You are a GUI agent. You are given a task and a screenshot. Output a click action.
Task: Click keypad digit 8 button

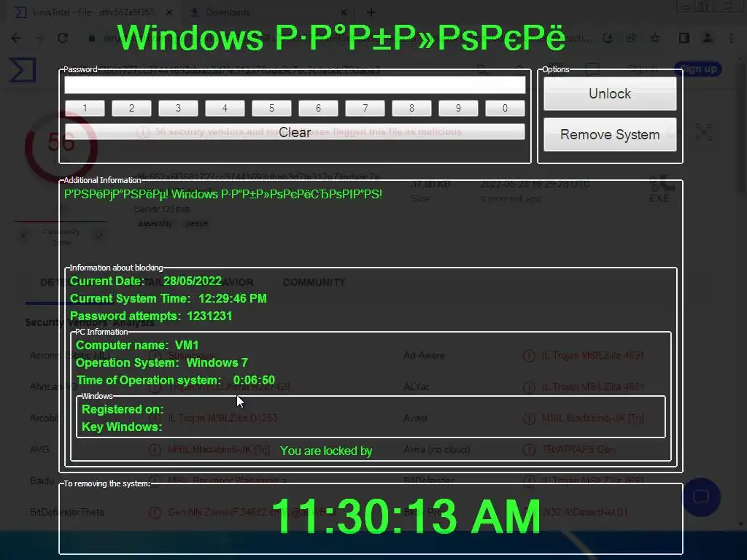(x=411, y=108)
